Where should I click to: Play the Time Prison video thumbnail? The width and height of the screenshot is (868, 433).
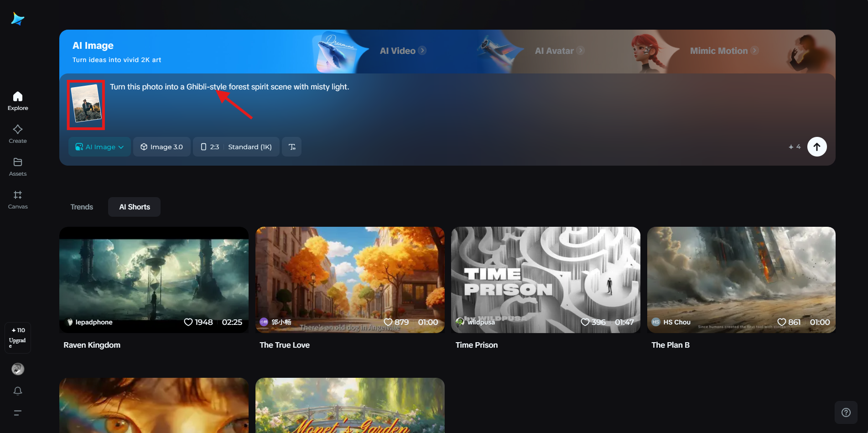pyautogui.click(x=546, y=280)
